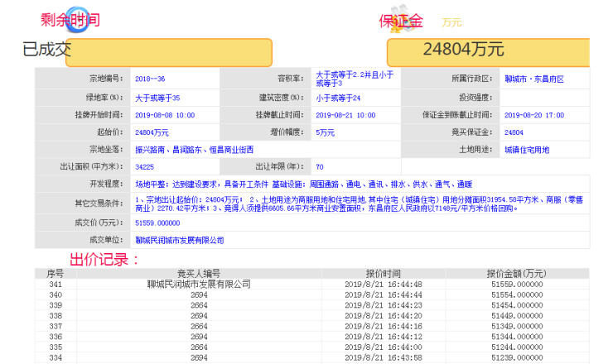613x364 pixels.
Task: Click the 保证金 heading text
Action: (x=403, y=21)
